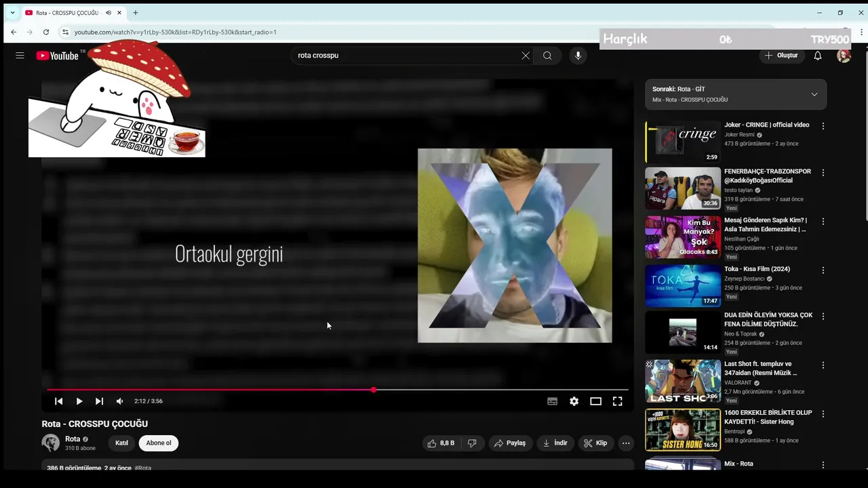Click the Paylaş share button

(x=510, y=443)
